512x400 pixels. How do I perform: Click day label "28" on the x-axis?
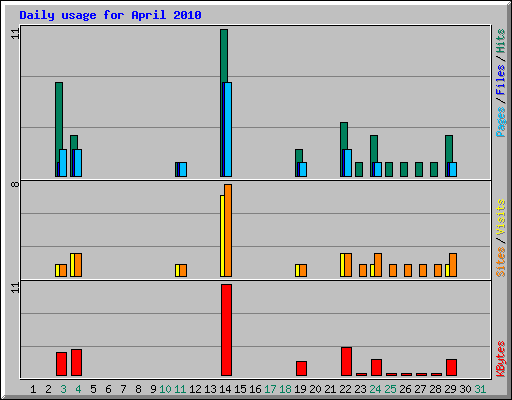(435, 389)
